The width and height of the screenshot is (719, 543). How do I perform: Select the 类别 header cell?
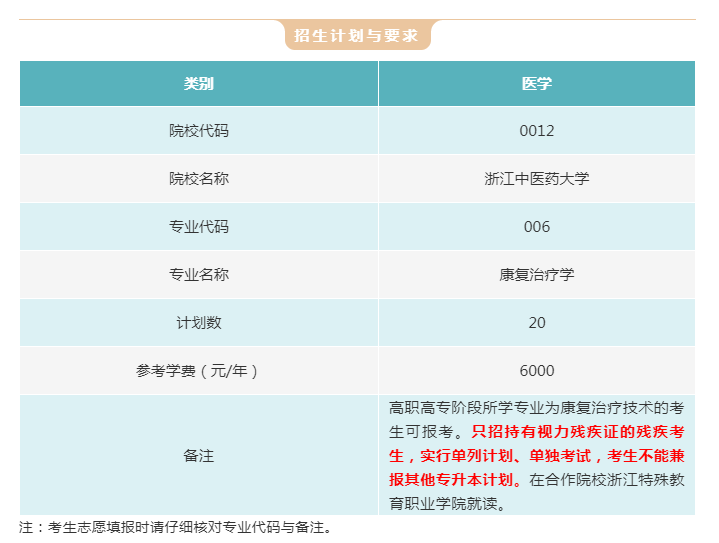pyautogui.click(x=199, y=83)
